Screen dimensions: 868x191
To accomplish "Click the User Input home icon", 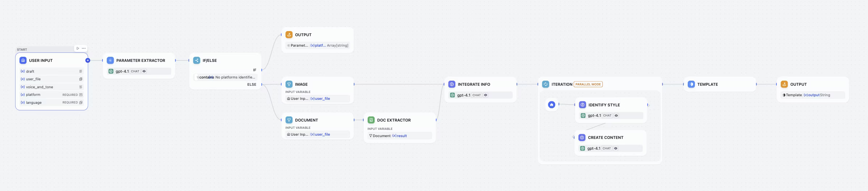I will point(23,60).
